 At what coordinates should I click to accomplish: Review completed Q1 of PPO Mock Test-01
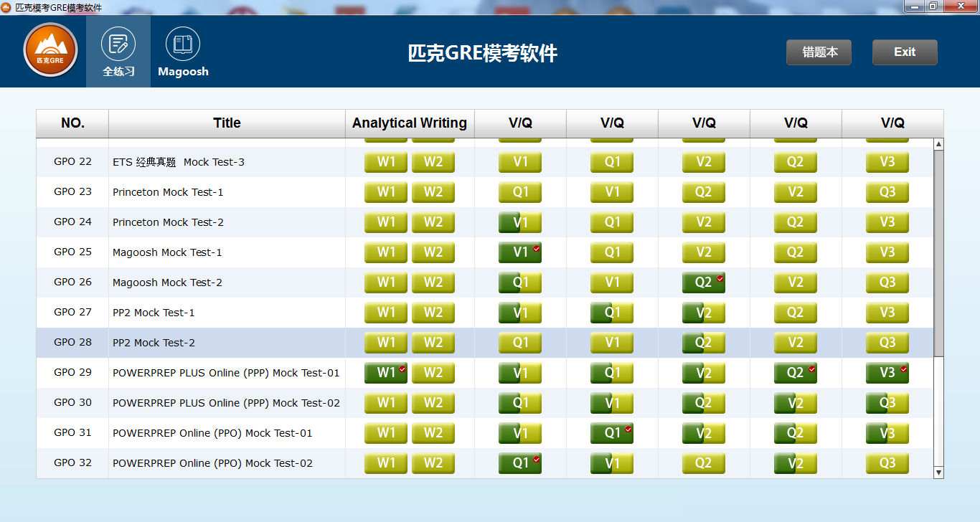coord(612,433)
